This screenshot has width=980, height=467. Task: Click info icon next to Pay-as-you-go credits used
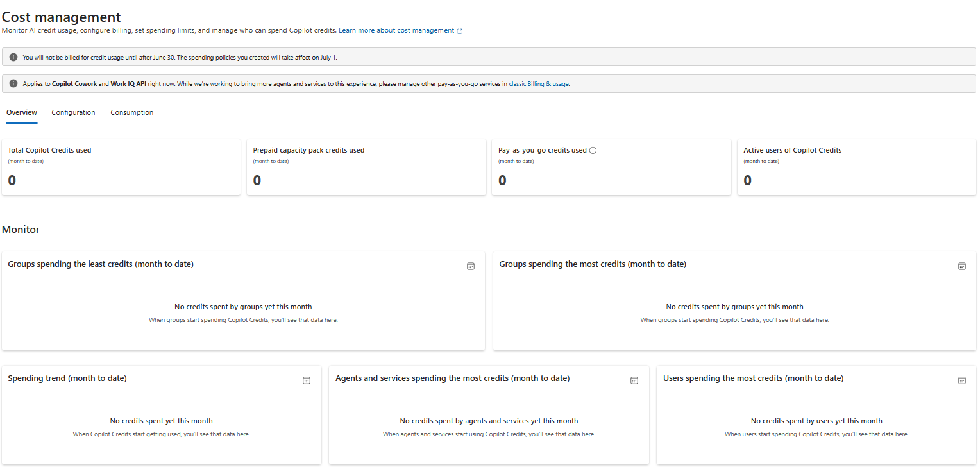(593, 151)
